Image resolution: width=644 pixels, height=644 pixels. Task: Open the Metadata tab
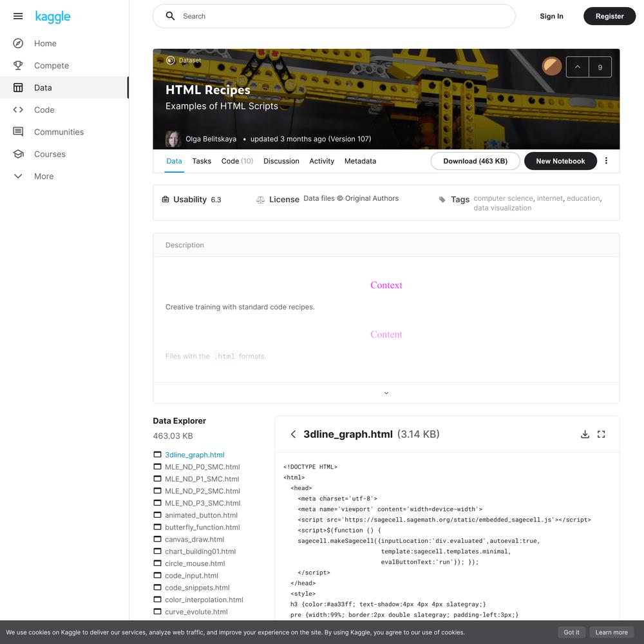(360, 161)
